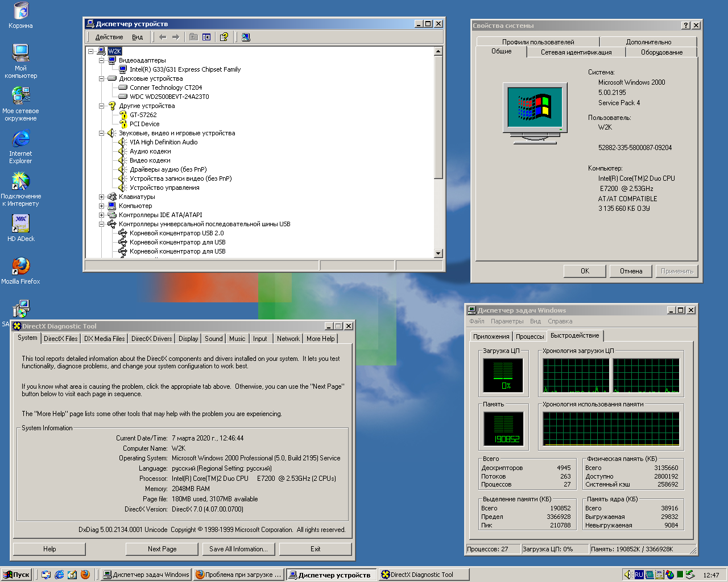
Task: Click the show/hide console tree toolbar icon
Action: (x=206, y=37)
